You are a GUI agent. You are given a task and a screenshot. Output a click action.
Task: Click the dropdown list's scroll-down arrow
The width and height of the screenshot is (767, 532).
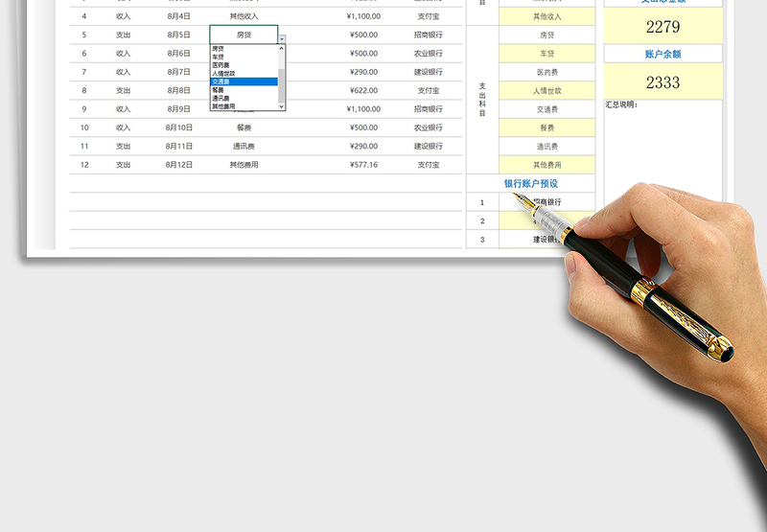[282, 106]
